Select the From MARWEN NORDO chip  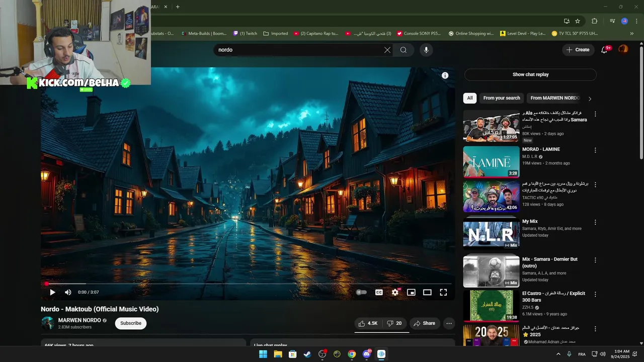point(554,98)
